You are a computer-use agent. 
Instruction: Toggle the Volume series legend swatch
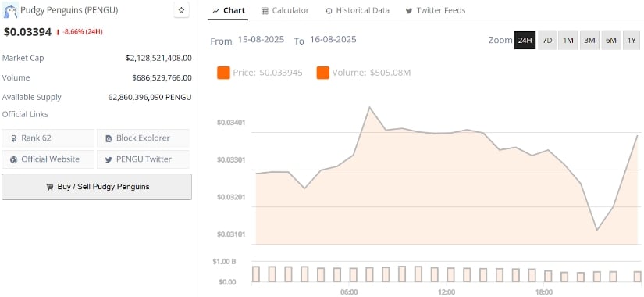pos(323,73)
